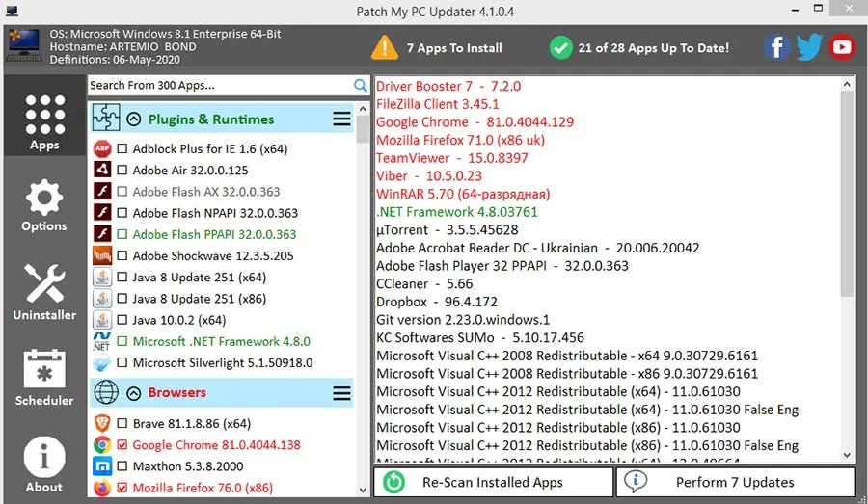Click installed apps scroll up arrow
Image resolution: width=868 pixels, height=504 pixels.
click(x=847, y=84)
